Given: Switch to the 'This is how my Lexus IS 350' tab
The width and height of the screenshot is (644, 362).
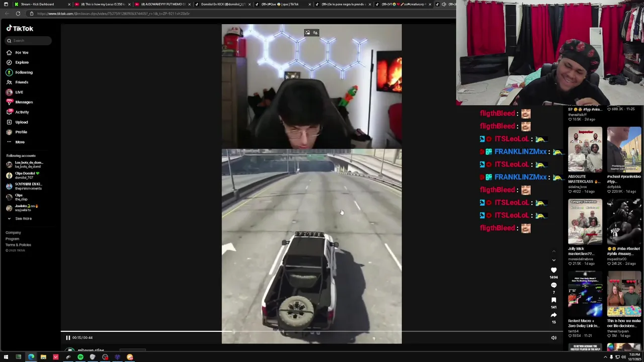Looking at the screenshot, I should (x=102, y=4).
